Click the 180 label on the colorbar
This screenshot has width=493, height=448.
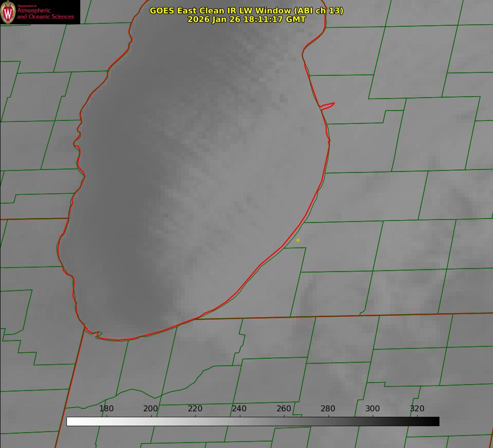(x=107, y=409)
